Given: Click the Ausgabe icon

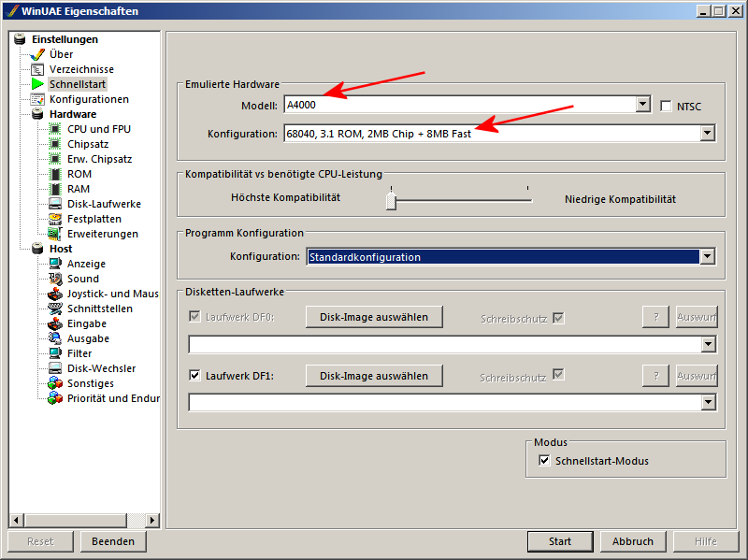Looking at the screenshot, I should (55, 338).
